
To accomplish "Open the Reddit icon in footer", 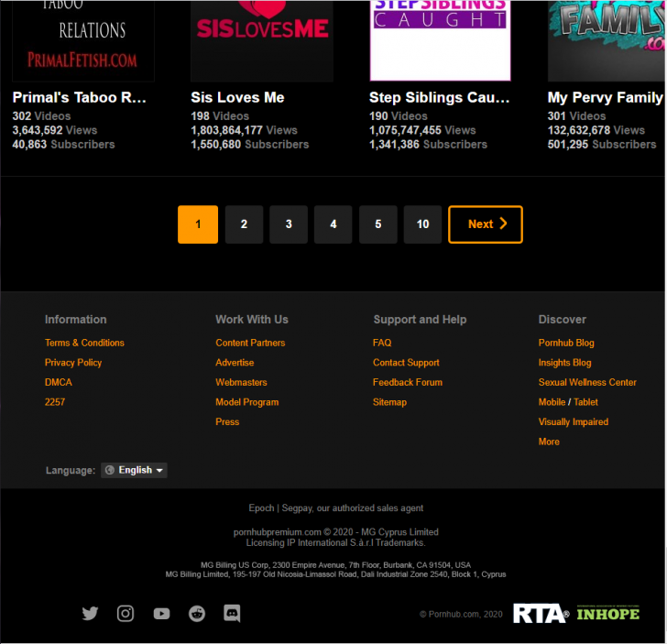I will pos(197,614).
